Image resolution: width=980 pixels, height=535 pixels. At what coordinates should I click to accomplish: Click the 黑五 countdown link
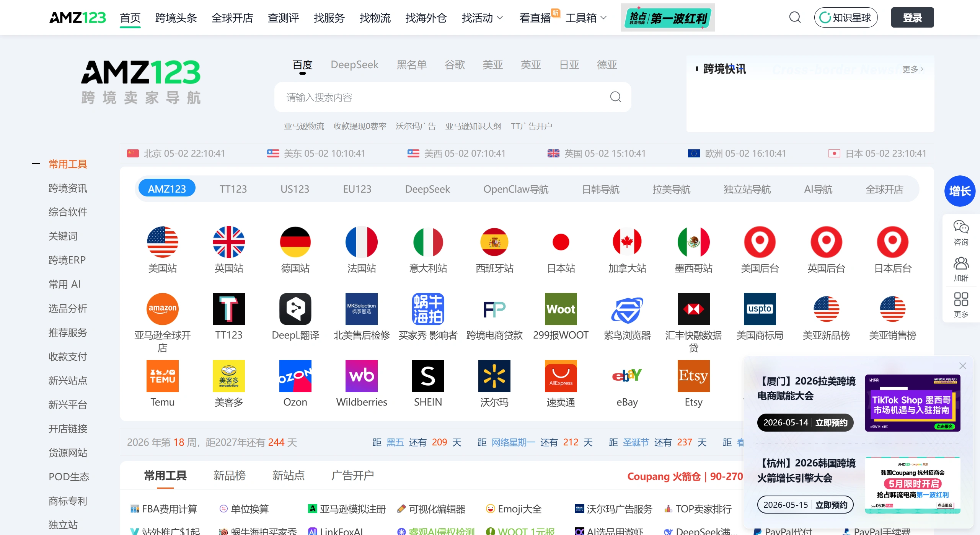coord(395,442)
